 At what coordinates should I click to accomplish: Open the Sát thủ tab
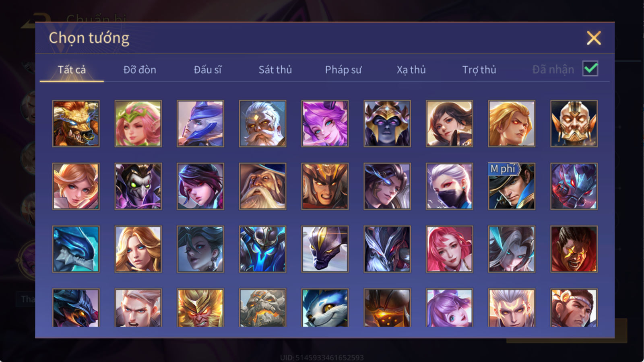[x=275, y=70]
